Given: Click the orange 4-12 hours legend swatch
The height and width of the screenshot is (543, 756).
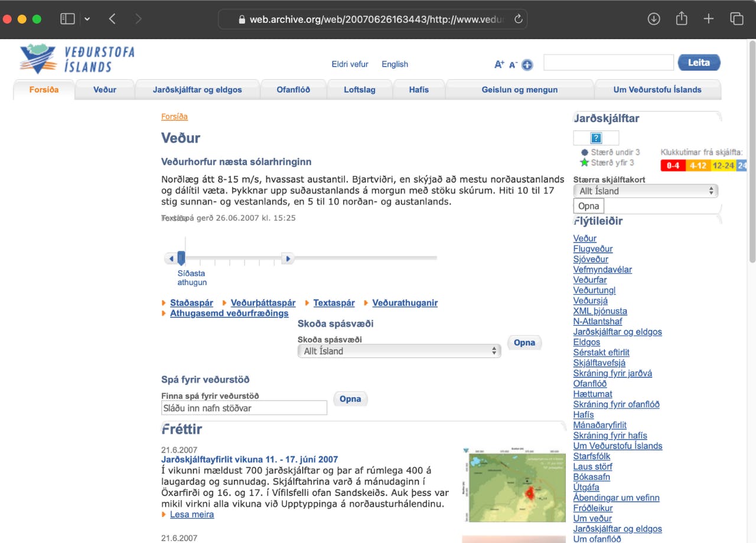Looking at the screenshot, I should [698, 166].
